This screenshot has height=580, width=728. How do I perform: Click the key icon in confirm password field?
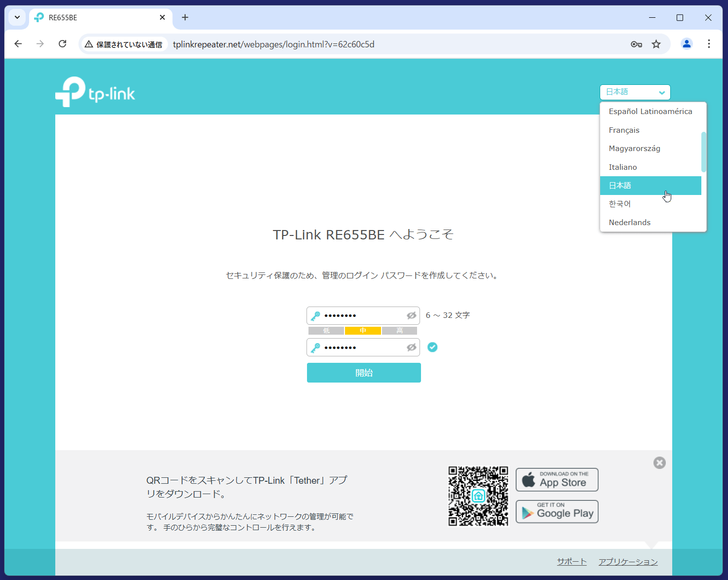(x=315, y=348)
